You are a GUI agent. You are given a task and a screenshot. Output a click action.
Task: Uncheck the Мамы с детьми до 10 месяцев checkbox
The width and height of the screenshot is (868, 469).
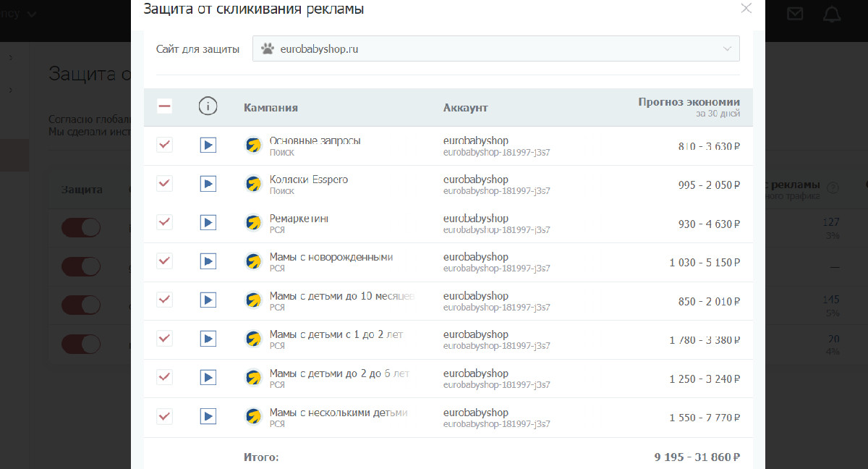click(x=165, y=300)
